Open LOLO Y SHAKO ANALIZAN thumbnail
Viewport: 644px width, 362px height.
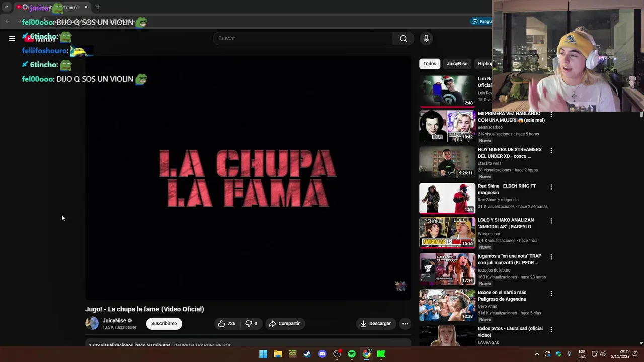[x=447, y=233]
